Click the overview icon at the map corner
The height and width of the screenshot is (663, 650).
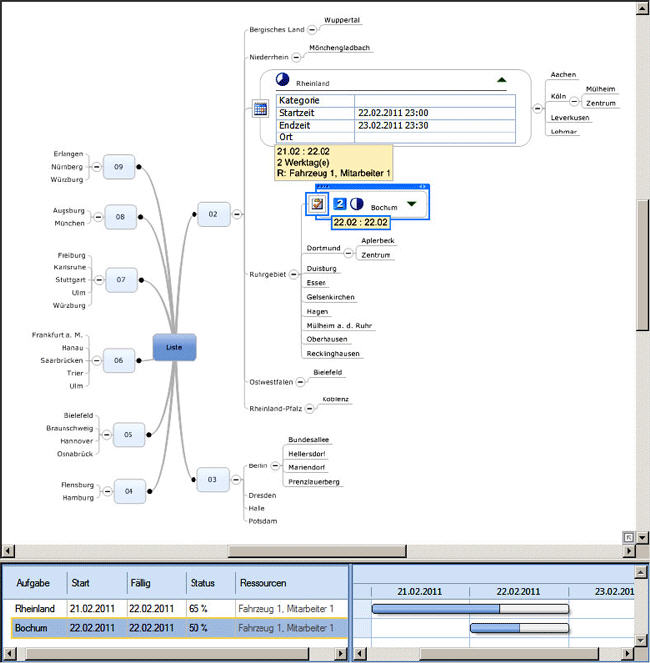627,537
